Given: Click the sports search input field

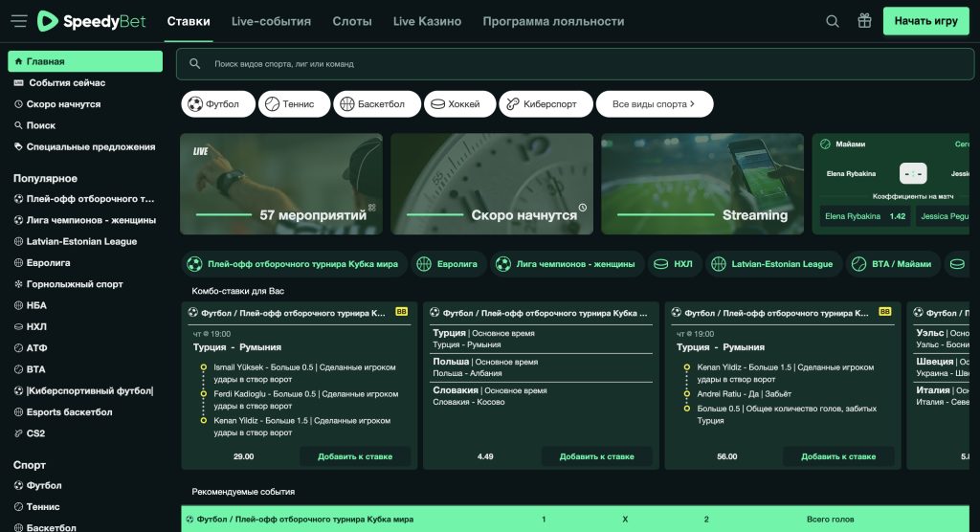Looking at the screenshot, I should coord(574,64).
